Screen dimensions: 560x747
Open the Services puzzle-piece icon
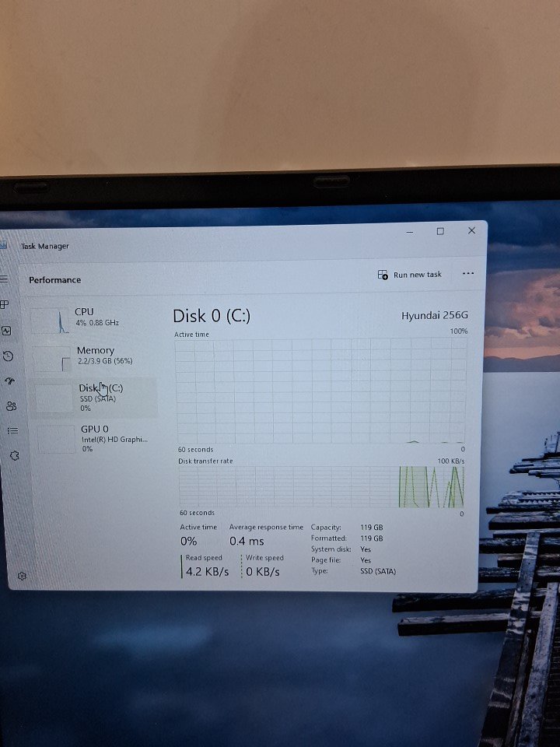[14, 455]
